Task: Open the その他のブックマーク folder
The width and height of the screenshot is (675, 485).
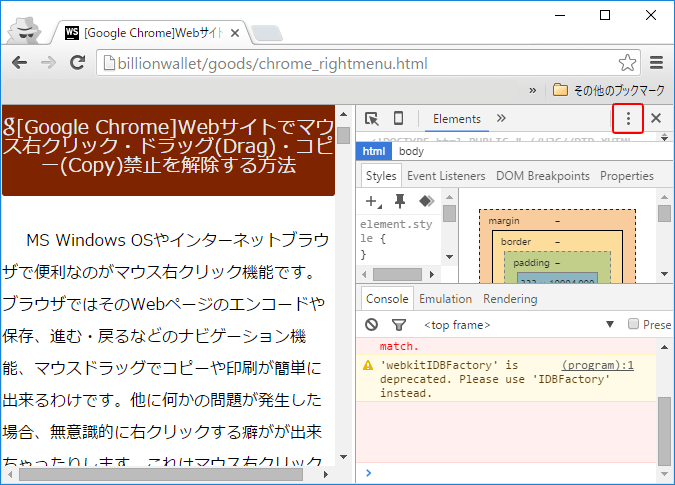Action: (609, 90)
